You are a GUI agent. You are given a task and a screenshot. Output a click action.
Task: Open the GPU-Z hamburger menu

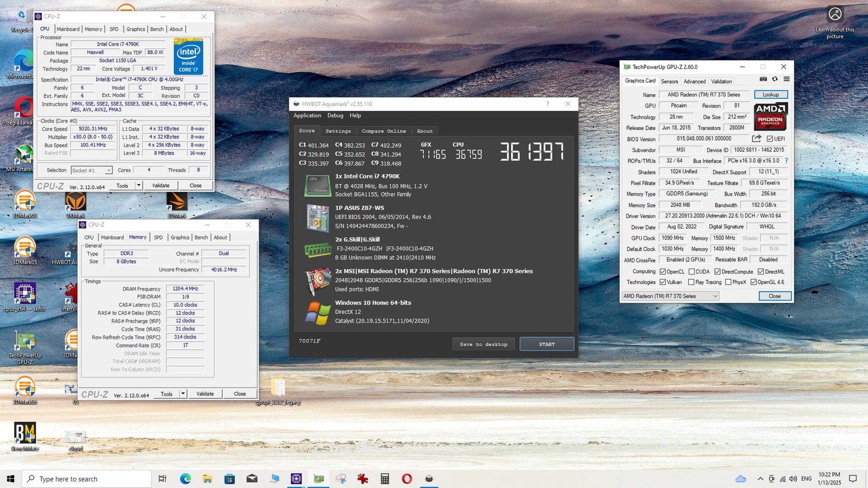787,79
